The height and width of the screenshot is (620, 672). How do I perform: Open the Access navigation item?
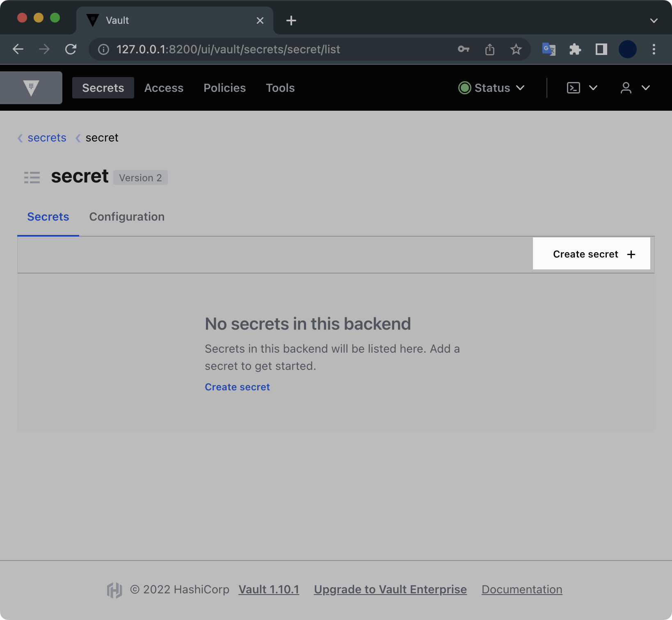(164, 88)
